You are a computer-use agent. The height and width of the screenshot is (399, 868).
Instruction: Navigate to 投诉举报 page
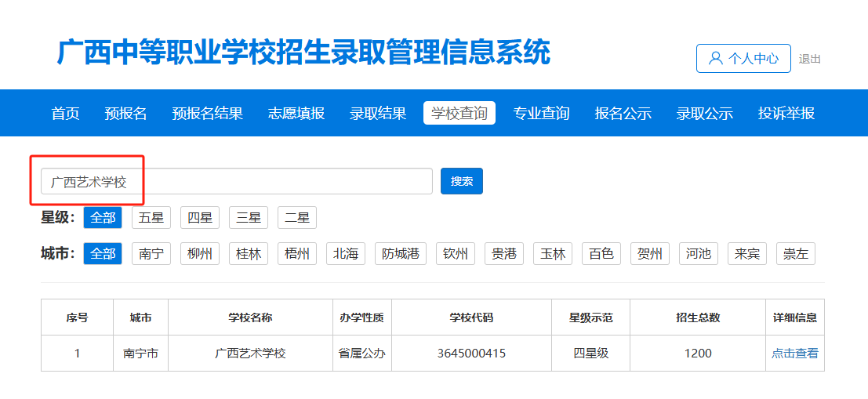786,113
